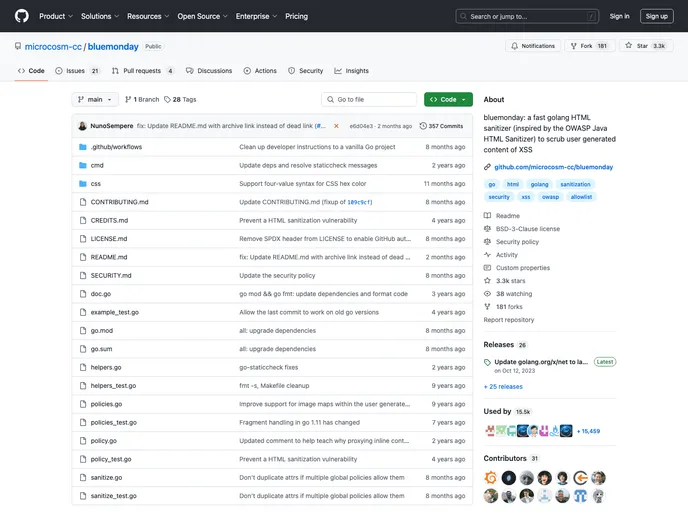The image size is (688, 512).
Task: View the 1 Branch link
Action: 142,100
